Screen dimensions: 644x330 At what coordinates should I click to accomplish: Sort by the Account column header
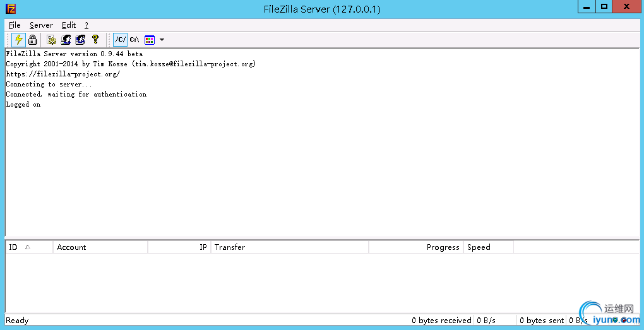(x=100, y=247)
